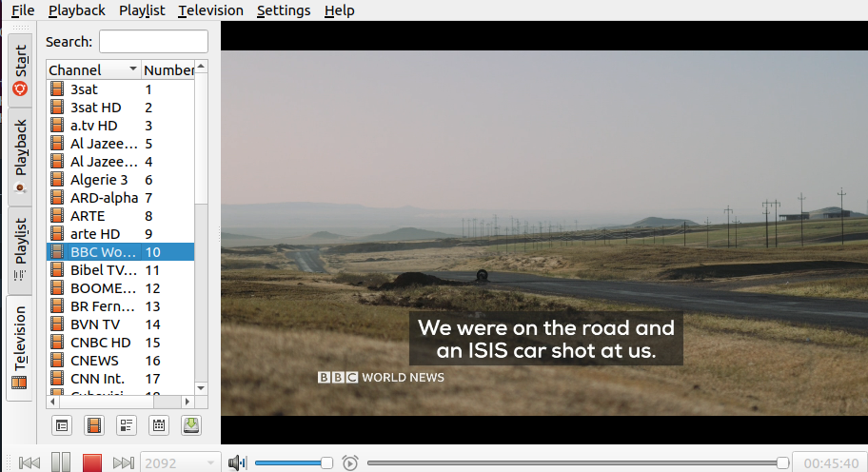Select the 3sat HD channel icon
Image resolution: width=868 pixels, height=472 pixels.
coord(57,108)
